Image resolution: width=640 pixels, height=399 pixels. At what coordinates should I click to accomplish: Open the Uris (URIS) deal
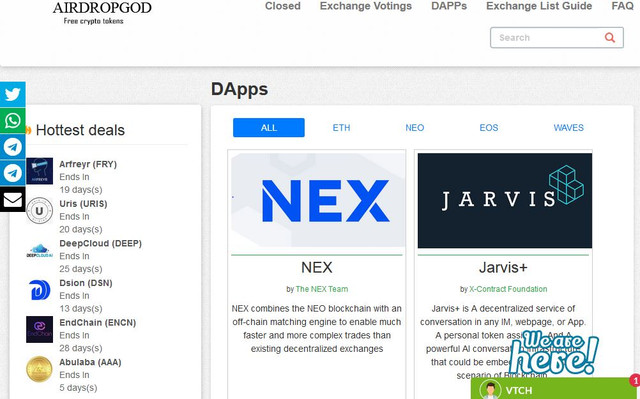[83, 204]
